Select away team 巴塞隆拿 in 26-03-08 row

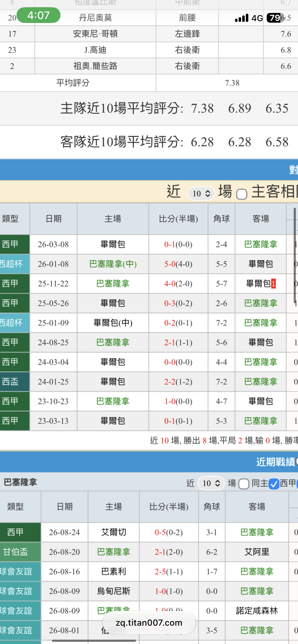coord(261,244)
